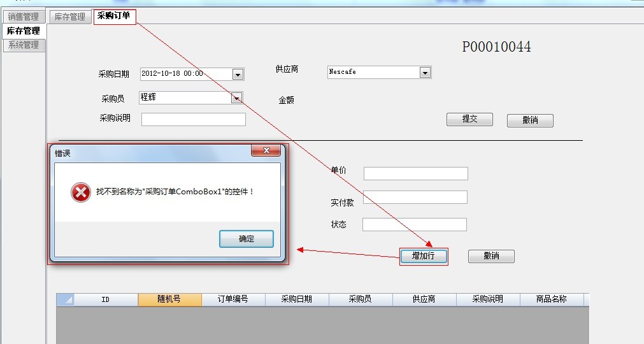The height and width of the screenshot is (344, 644).
Task: Focus the 实付款 input field
Action: pos(415,197)
